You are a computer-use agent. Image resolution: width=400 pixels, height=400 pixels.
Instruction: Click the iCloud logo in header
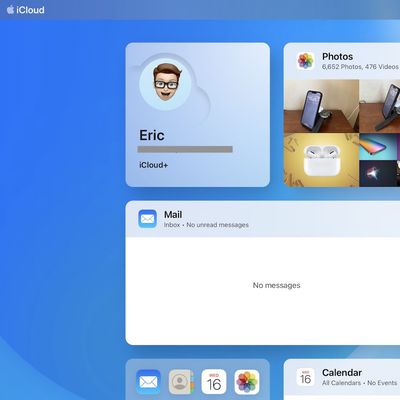coord(25,10)
